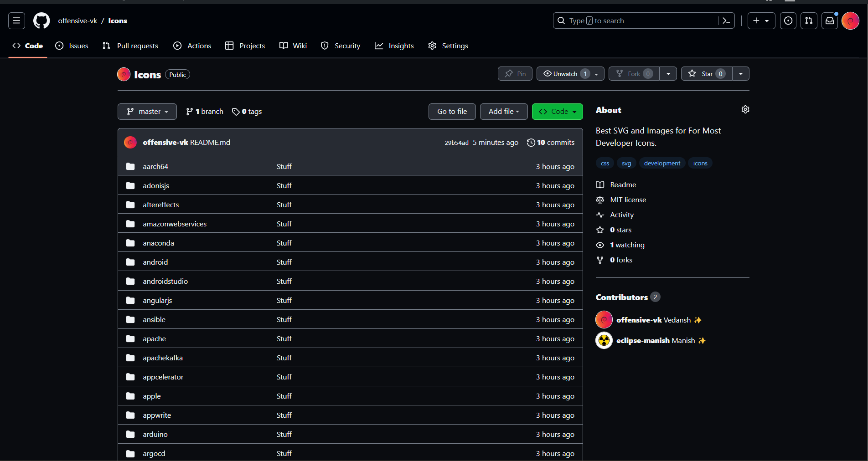Image resolution: width=868 pixels, height=461 pixels.
Task: Open commit hash 29b54ad
Action: [456, 143]
